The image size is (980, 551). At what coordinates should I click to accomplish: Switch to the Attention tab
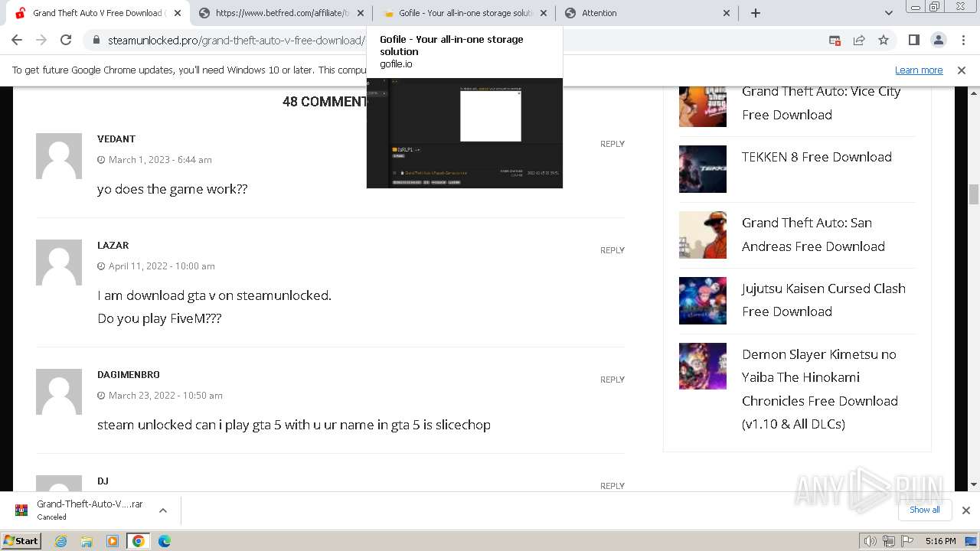pos(648,13)
